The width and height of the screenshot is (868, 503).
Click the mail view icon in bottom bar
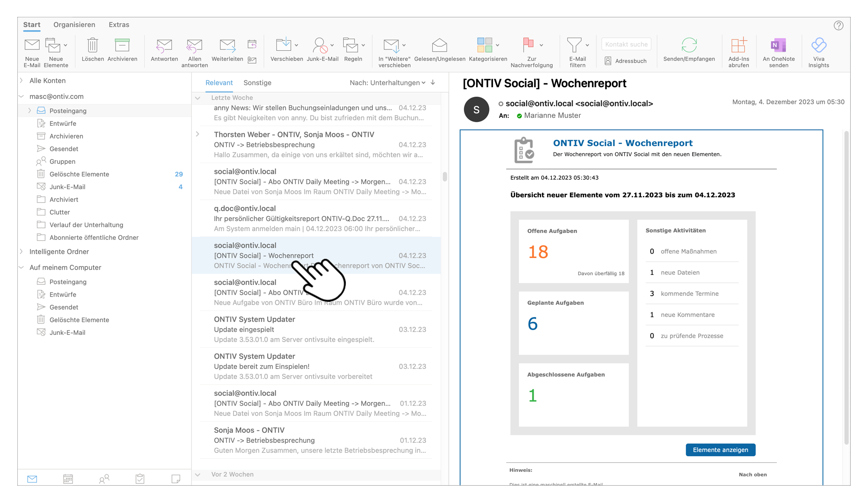(x=32, y=479)
